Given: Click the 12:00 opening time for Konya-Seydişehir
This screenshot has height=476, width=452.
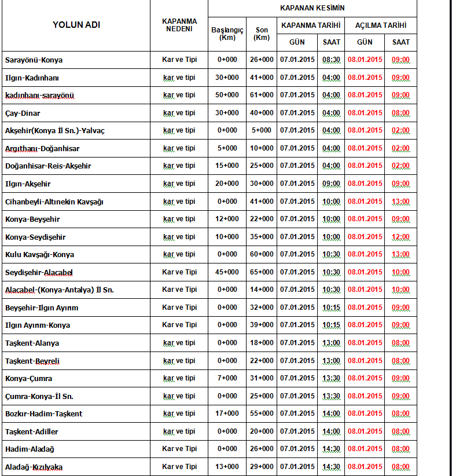Looking at the screenshot, I should tap(400, 237).
